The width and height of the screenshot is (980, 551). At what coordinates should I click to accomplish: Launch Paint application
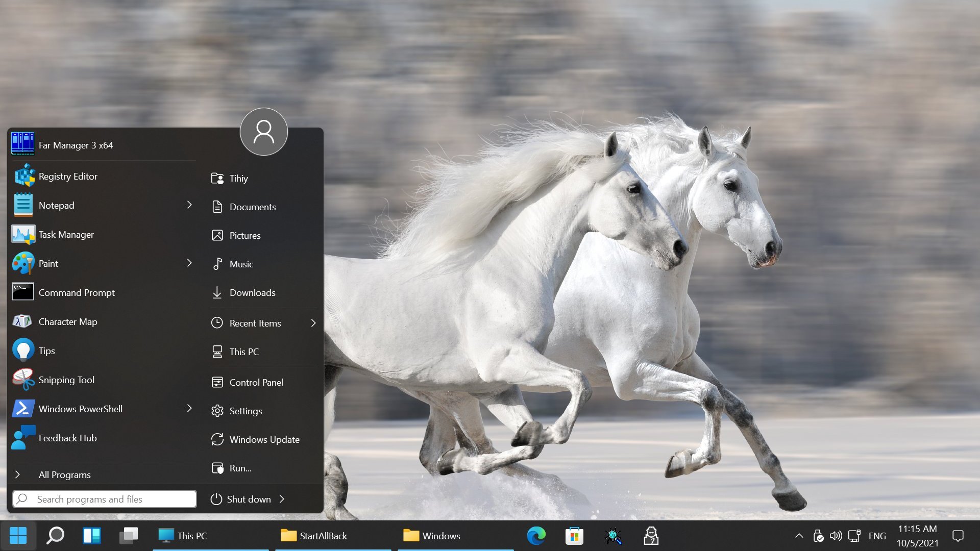tap(48, 263)
